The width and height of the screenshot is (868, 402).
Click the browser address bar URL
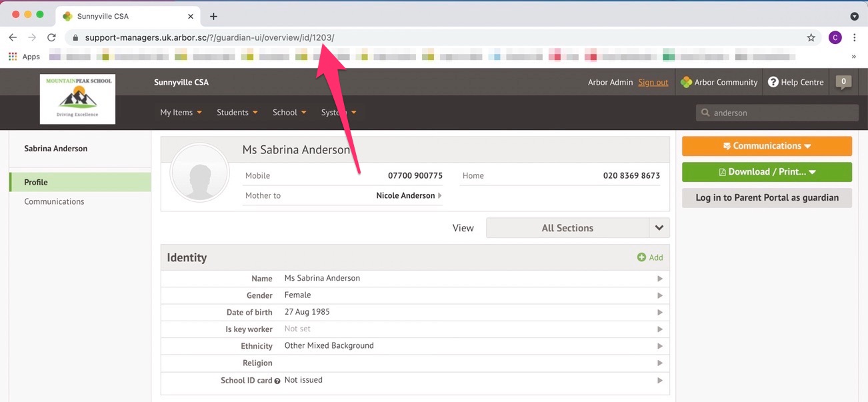(209, 38)
